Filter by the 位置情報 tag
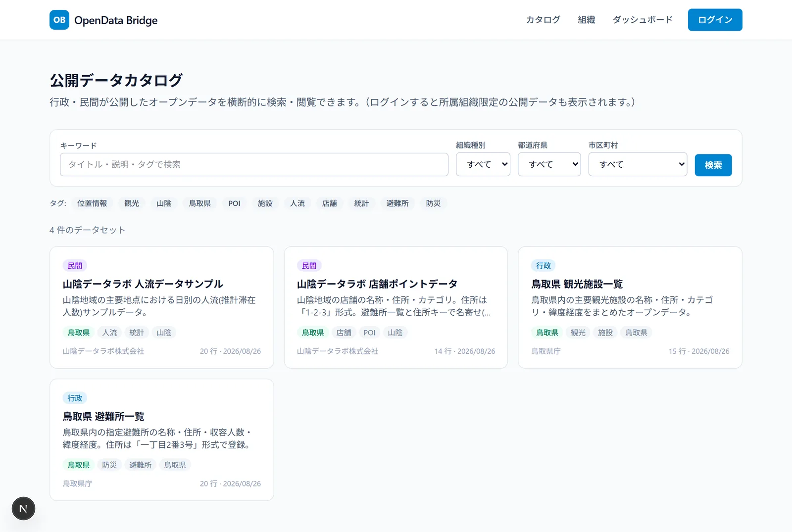Viewport: 792px width, 532px height. pyautogui.click(x=92, y=203)
